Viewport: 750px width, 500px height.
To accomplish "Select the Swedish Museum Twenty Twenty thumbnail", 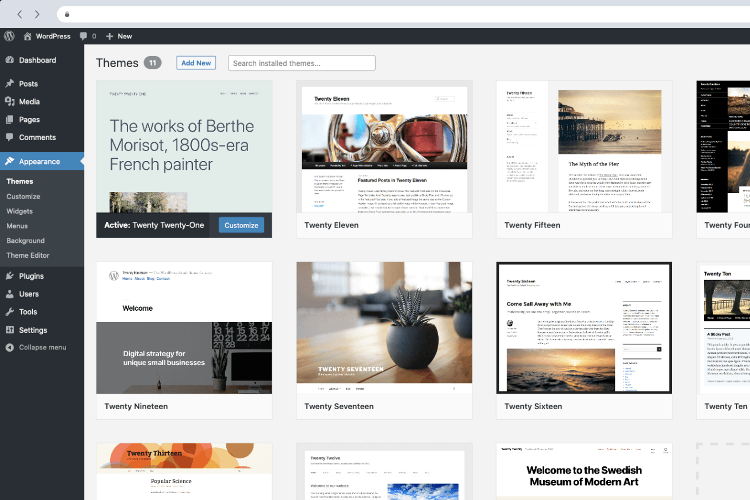I will [584, 471].
